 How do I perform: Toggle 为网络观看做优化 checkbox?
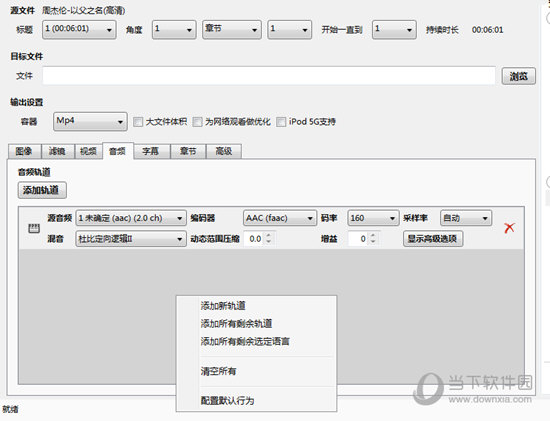197,122
